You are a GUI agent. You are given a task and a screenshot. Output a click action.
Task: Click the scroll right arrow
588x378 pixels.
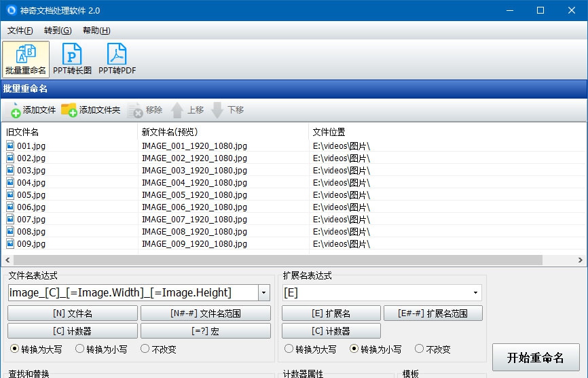click(x=580, y=260)
